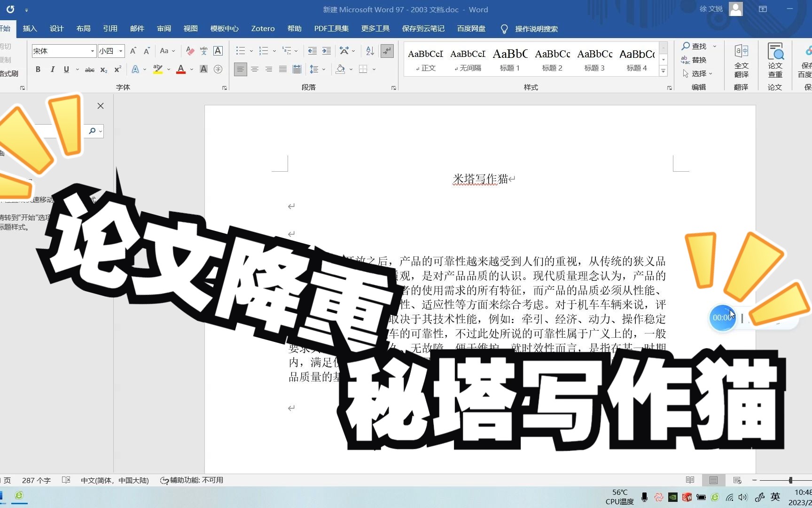Apply the 标题 2 style
Viewport: 812px width, 508px height.
[552, 60]
